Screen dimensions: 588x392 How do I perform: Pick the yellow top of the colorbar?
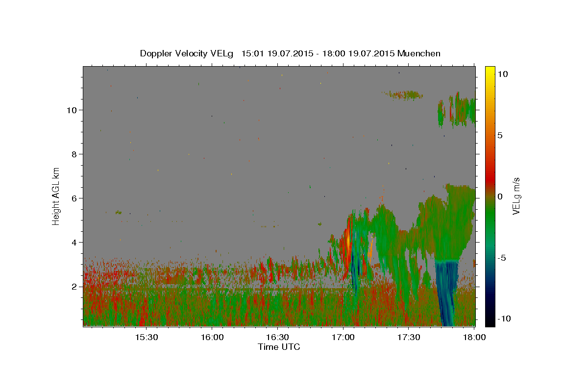point(490,71)
